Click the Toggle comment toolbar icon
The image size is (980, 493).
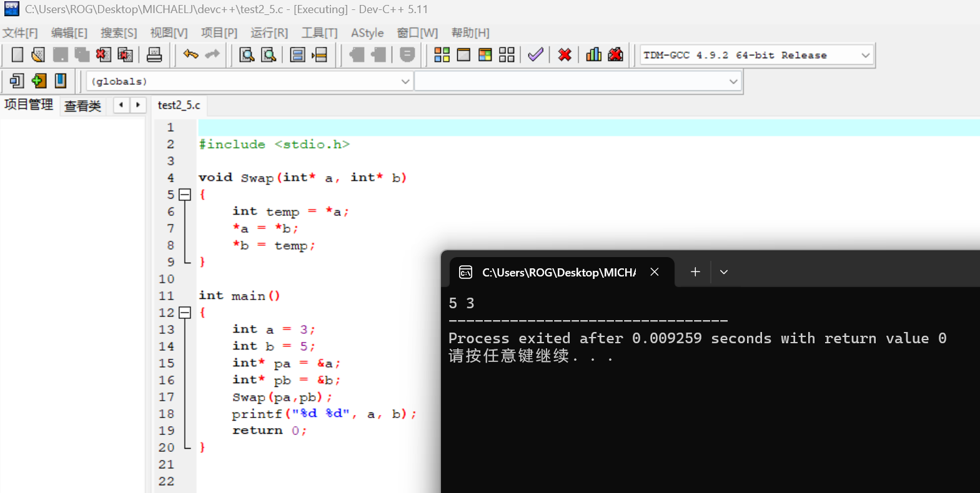407,55
